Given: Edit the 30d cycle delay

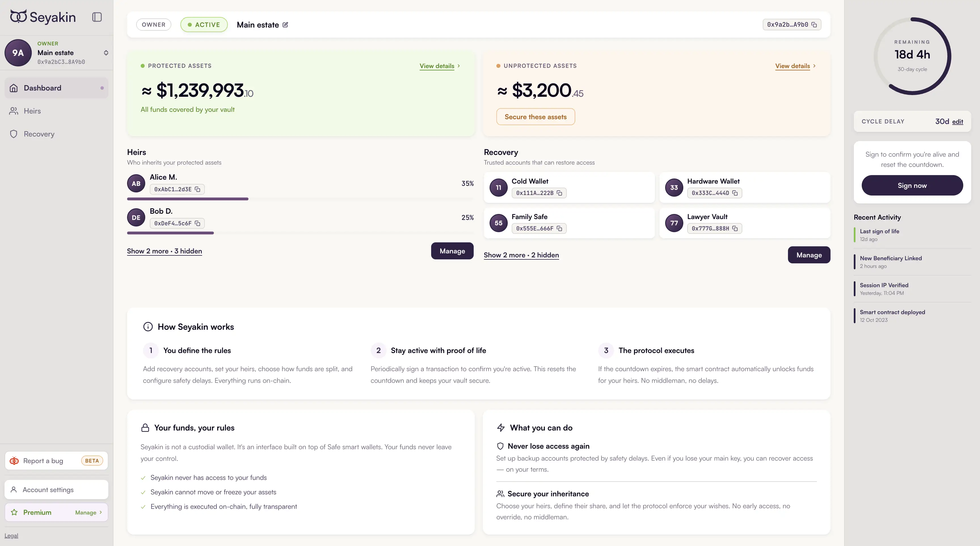Looking at the screenshot, I should pos(958,122).
